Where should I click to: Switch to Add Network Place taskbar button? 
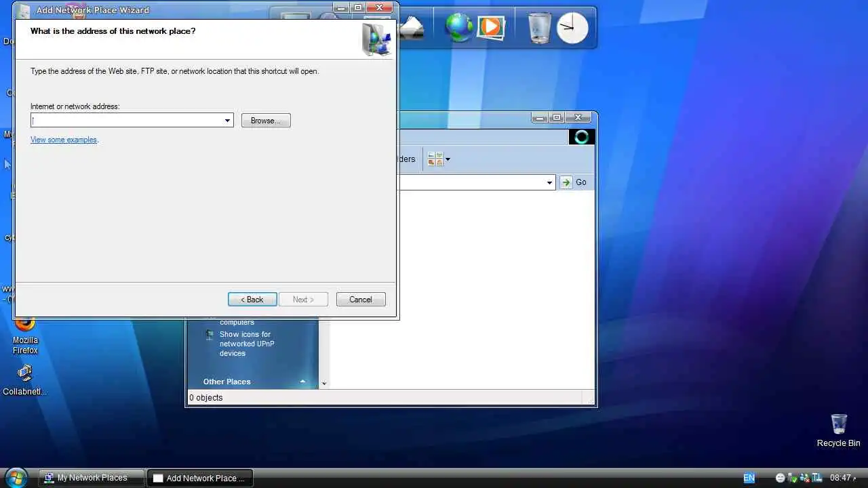click(200, 478)
